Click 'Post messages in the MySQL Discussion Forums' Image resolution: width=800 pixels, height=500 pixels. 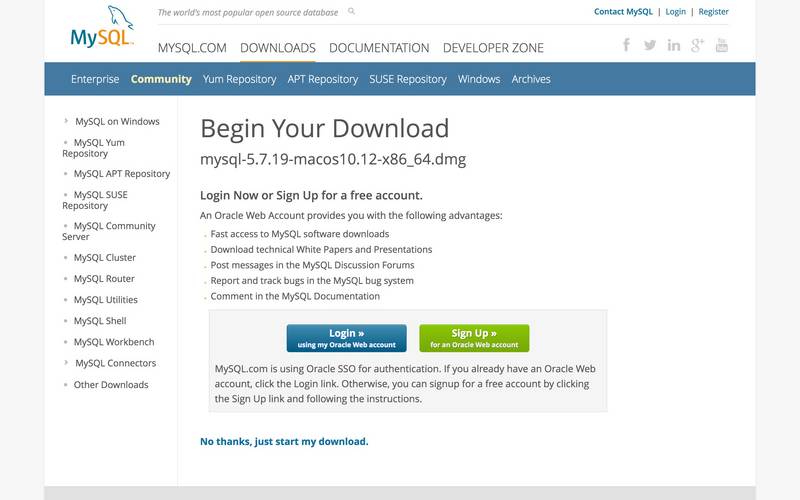tap(312, 265)
